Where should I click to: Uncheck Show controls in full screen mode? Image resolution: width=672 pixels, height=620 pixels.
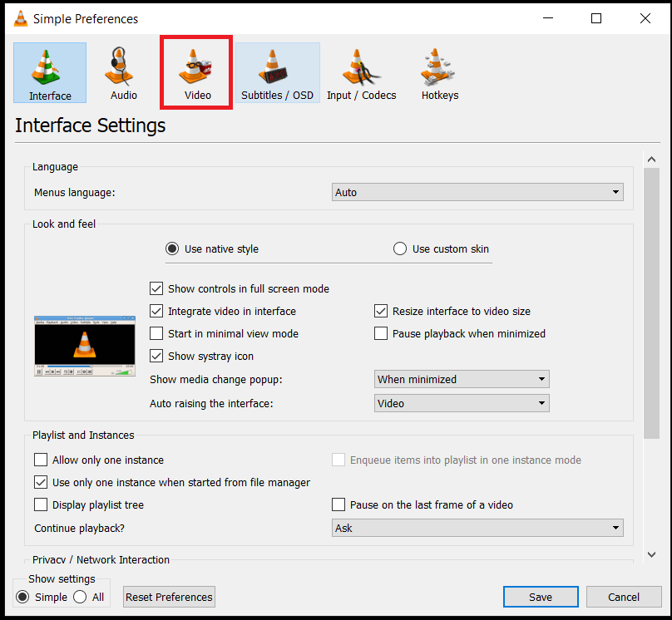pyautogui.click(x=156, y=288)
